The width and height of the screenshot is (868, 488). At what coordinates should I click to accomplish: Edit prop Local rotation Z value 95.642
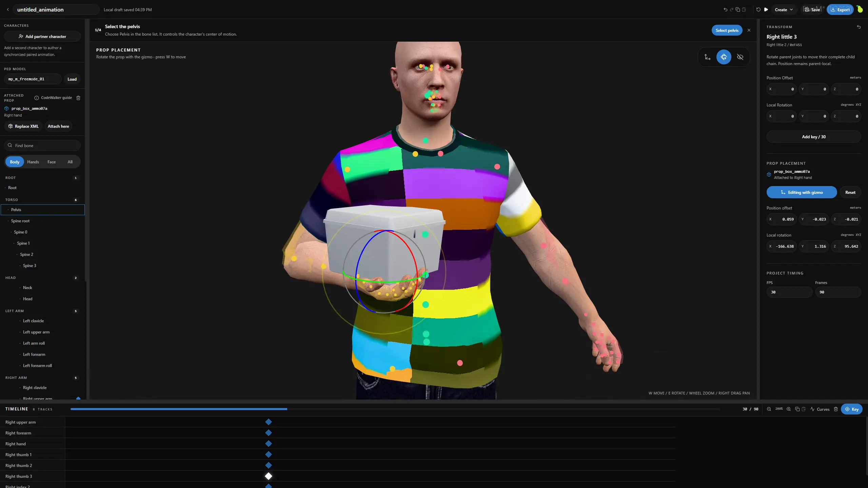[x=846, y=246]
